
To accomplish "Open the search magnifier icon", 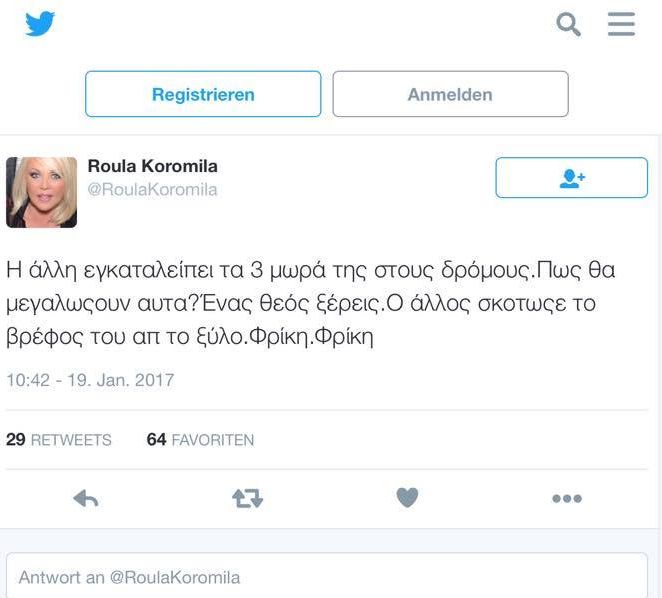I will coord(568,24).
